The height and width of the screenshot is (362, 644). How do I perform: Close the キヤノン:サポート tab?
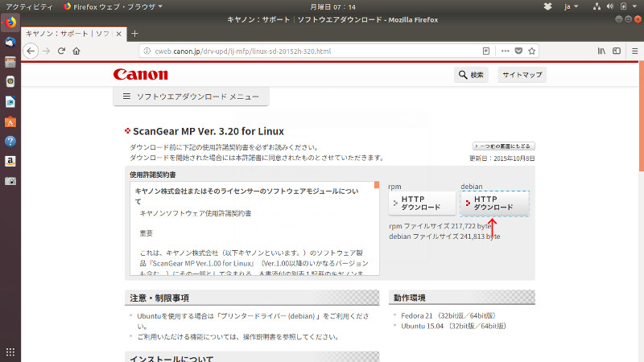[118, 34]
